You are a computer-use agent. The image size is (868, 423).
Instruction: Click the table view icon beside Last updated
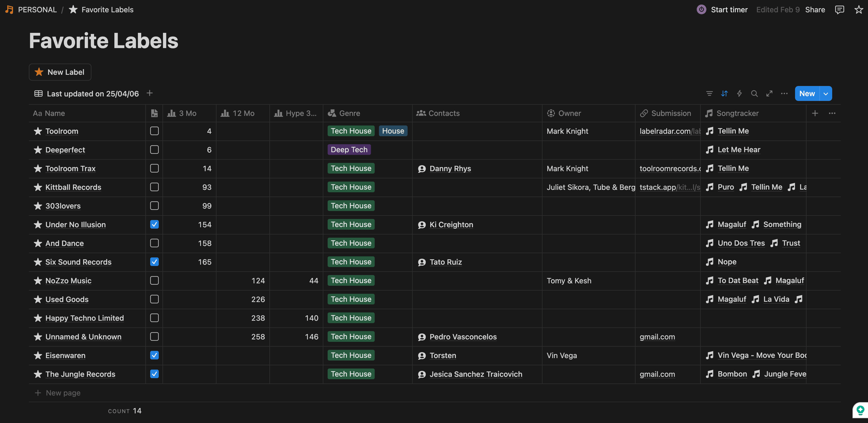[38, 94]
